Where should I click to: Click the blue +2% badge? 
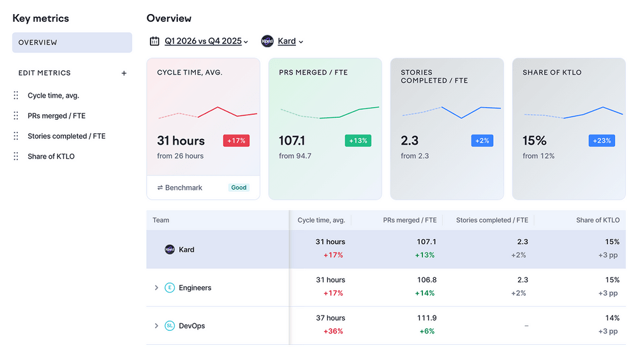pos(482,141)
